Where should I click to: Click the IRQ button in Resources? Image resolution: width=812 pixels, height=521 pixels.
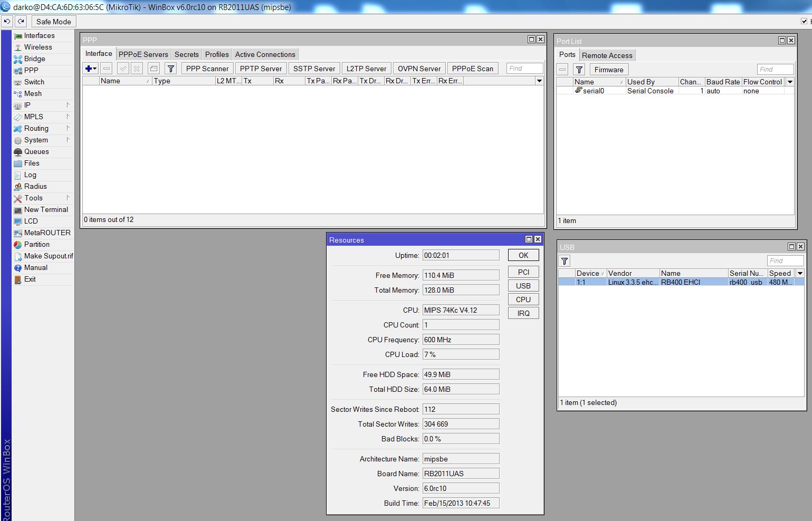click(523, 313)
